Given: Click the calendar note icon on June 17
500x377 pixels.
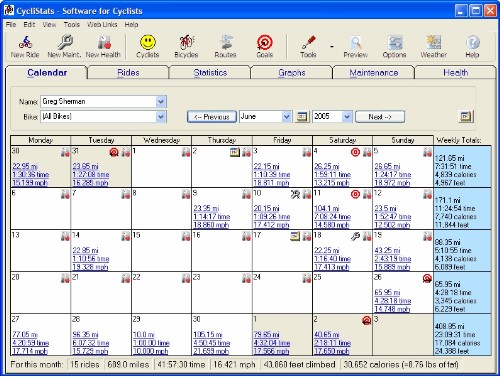Looking at the screenshot, I should tap(295, 236).
